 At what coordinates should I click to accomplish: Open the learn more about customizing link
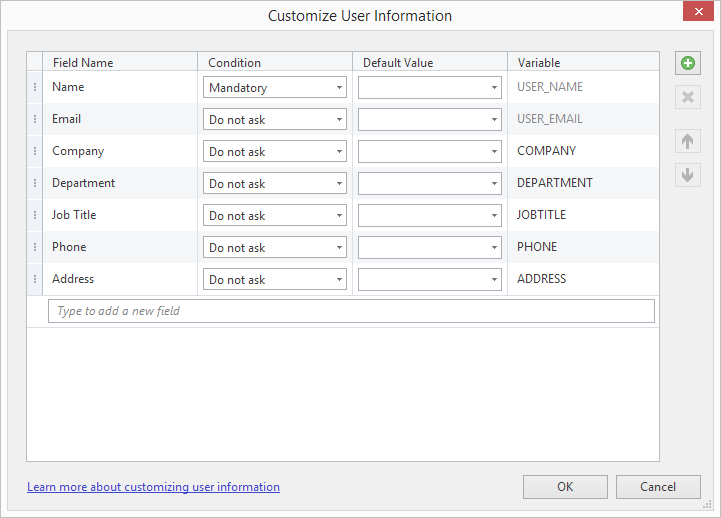click(x=153, y=487)
